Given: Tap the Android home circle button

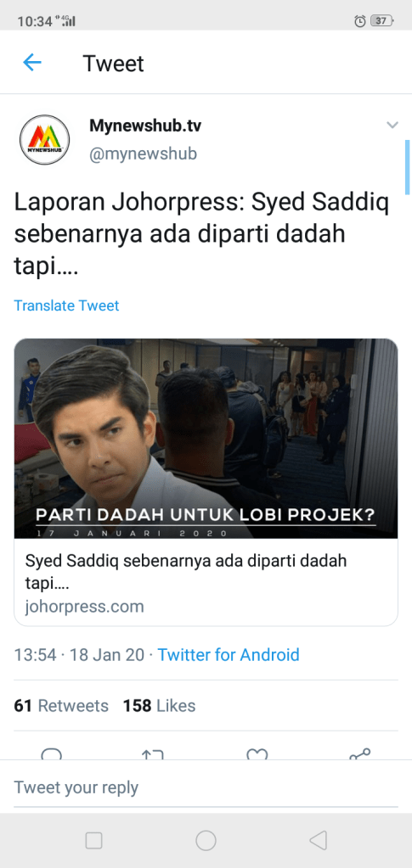Looking at the screenshot, I should [206, 841].
